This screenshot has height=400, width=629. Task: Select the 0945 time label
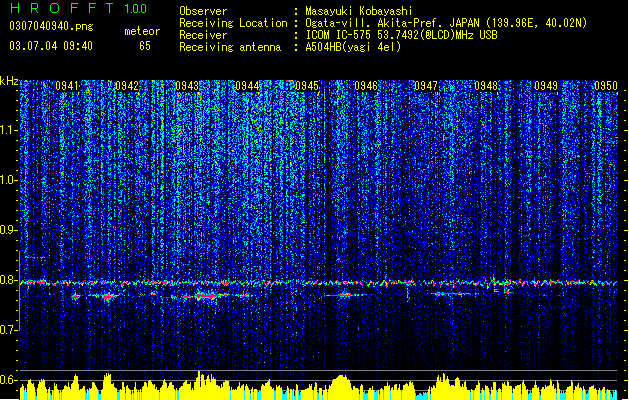[x=307, y=86]
